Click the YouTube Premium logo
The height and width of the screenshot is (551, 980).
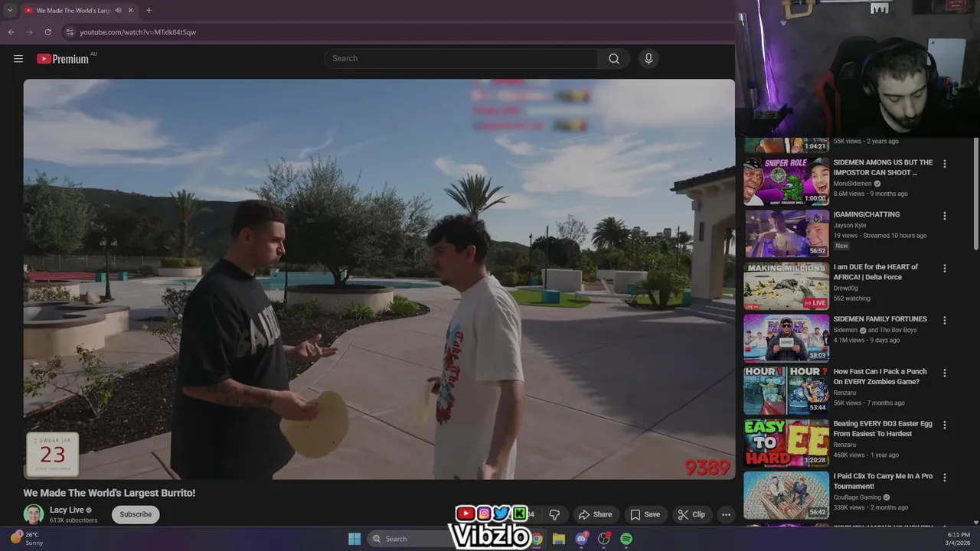coord(63,59)
